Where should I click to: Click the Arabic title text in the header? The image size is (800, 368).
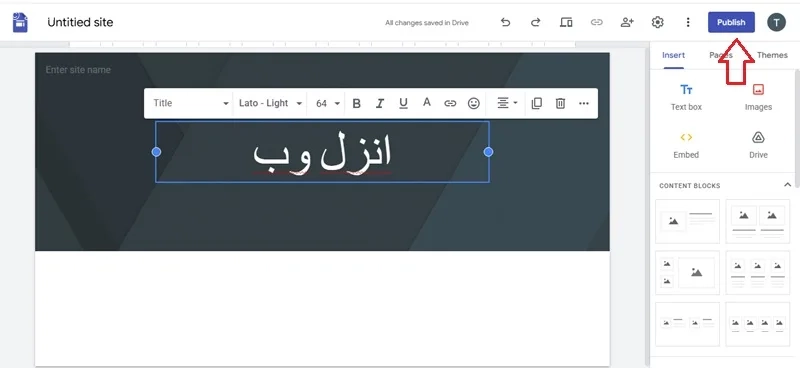pos(322,154)
